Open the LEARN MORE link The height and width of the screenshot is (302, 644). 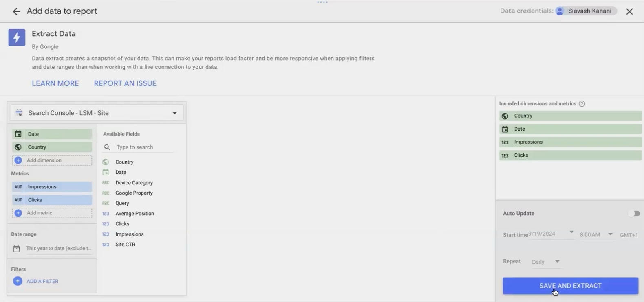(x=55, y=83)
